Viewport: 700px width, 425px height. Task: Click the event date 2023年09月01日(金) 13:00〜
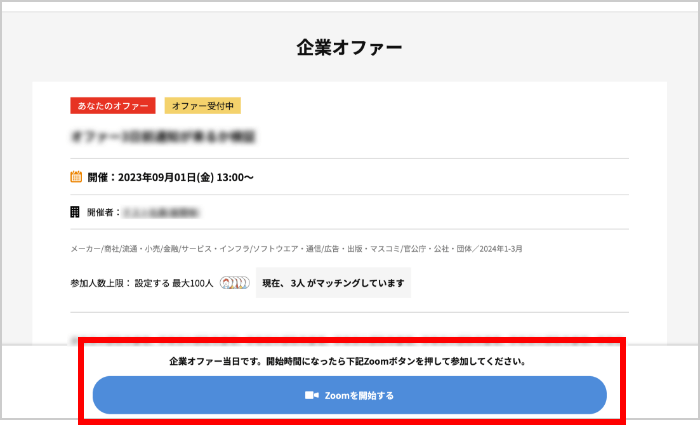tap(186, 178)
